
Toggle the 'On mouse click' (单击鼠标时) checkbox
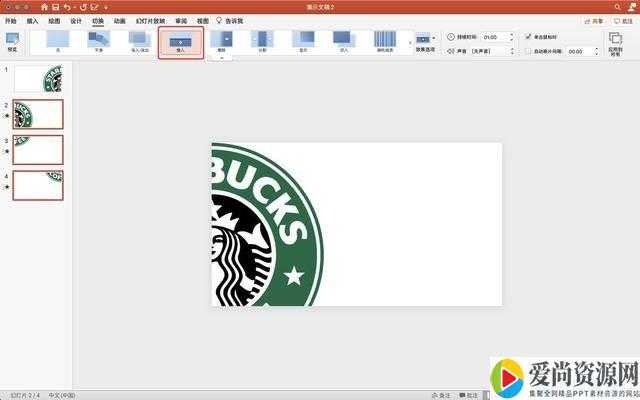(x=529, y=36)
